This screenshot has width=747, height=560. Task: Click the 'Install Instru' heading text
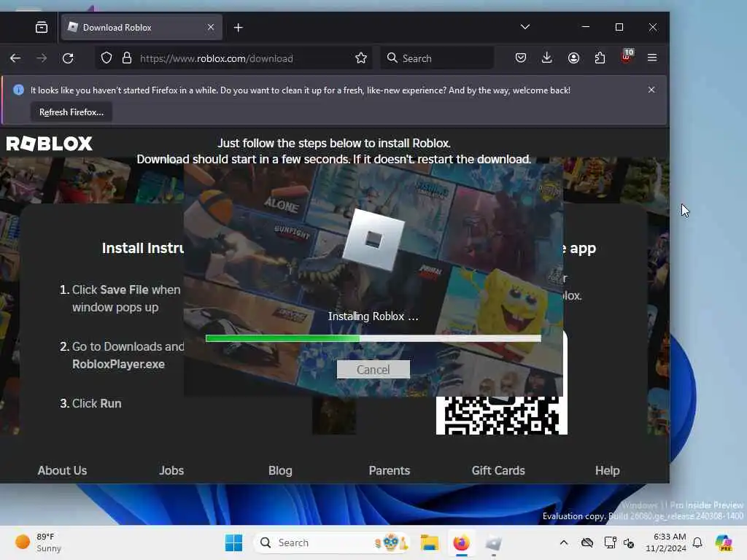(x=142, y=248)
